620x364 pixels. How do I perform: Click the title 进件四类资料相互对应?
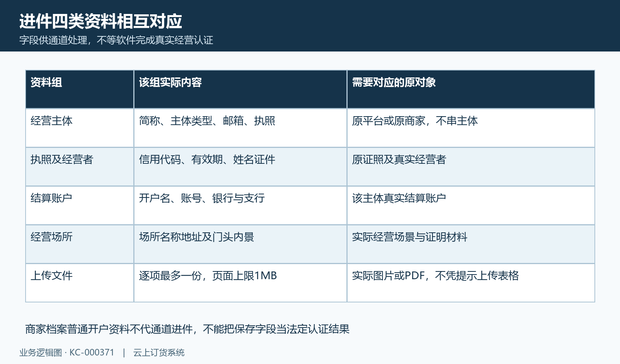101,21
